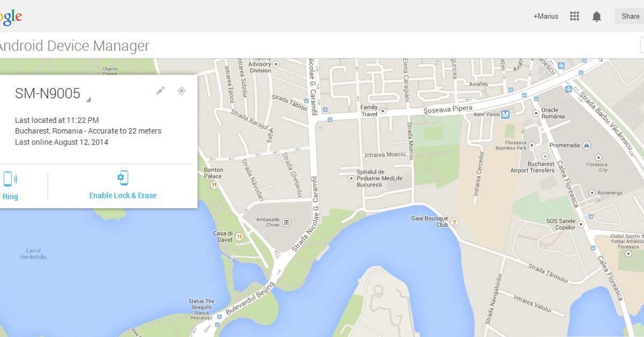Click the pencil rename device icon
644x337 pixels.
click(160, 91)
